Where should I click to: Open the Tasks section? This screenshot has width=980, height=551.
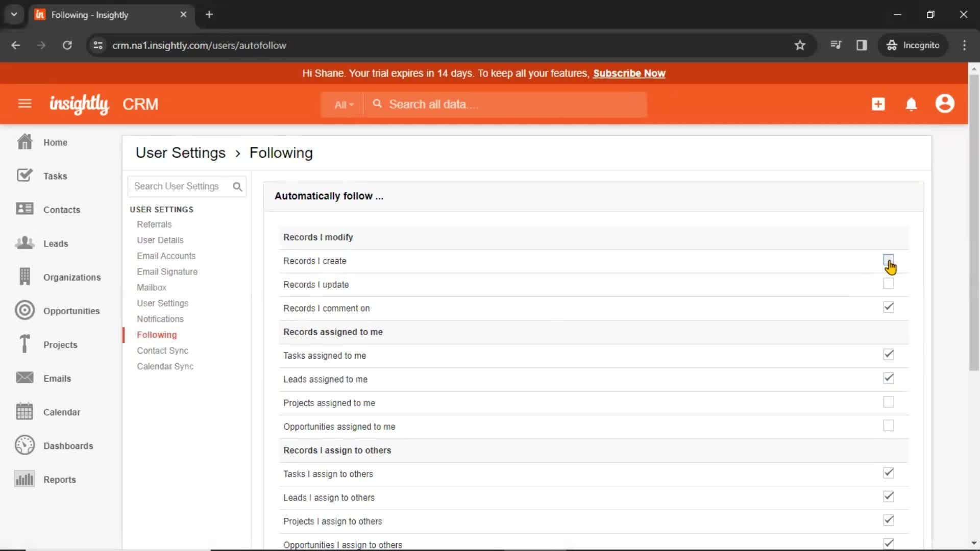(x=55, y=176)
